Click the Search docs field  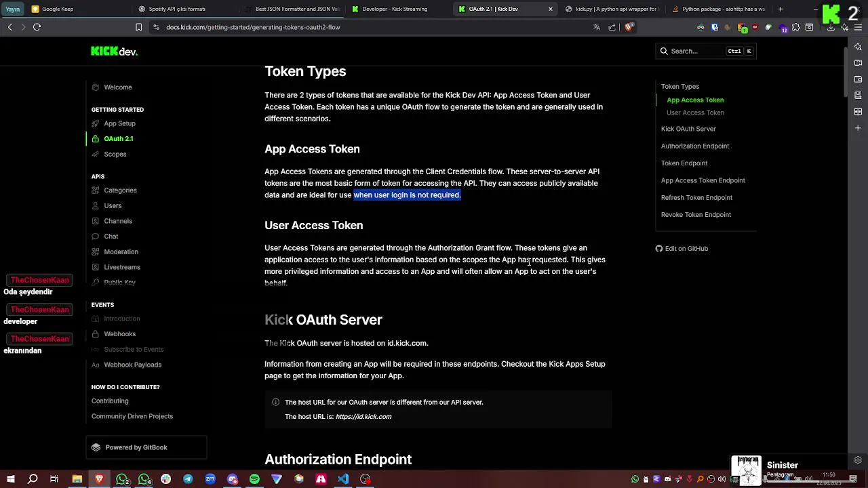click(x=705, y=51)
